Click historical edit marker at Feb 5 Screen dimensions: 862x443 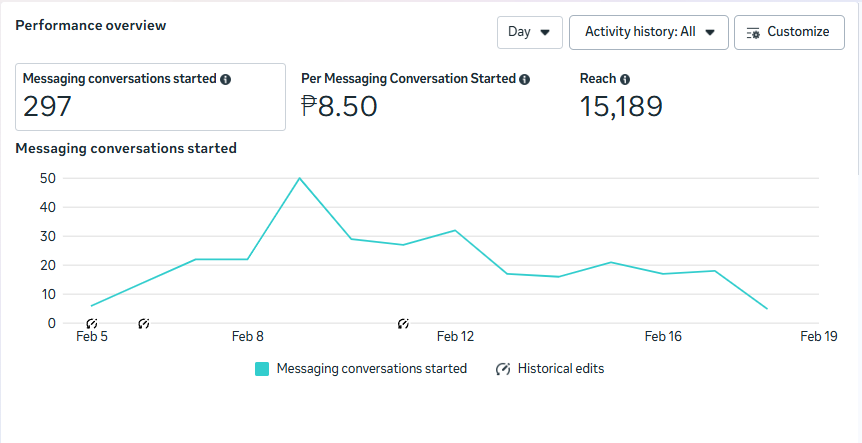[x=92, y=324]
